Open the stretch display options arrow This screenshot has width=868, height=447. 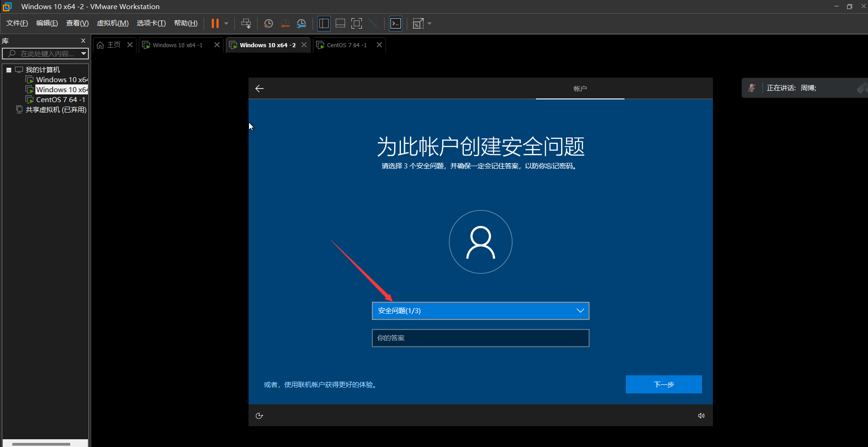pos(429,23)
